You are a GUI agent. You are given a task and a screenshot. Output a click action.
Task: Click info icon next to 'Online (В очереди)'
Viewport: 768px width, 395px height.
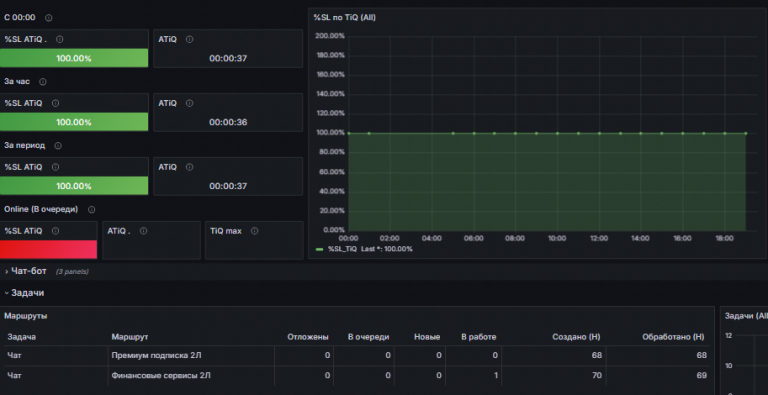(x=91, y=209)
